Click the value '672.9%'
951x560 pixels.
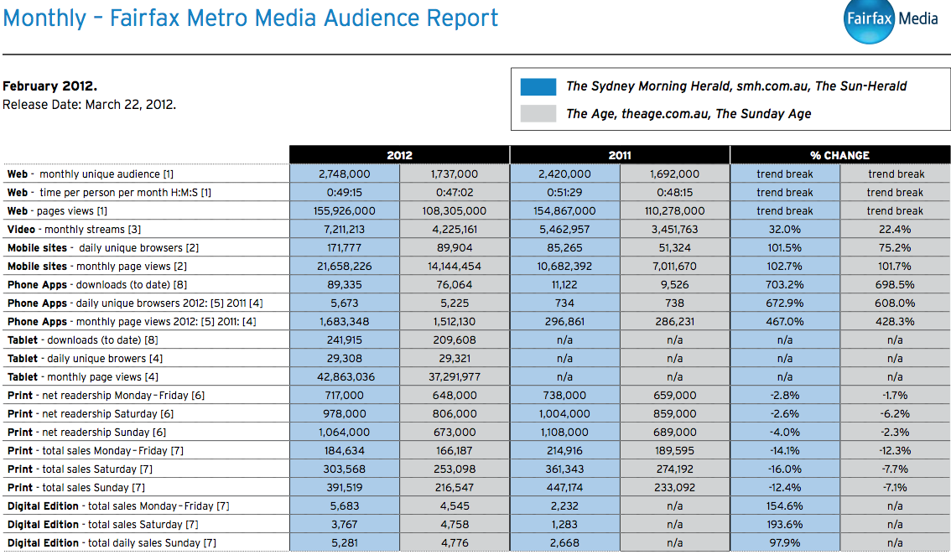[785, 303]
